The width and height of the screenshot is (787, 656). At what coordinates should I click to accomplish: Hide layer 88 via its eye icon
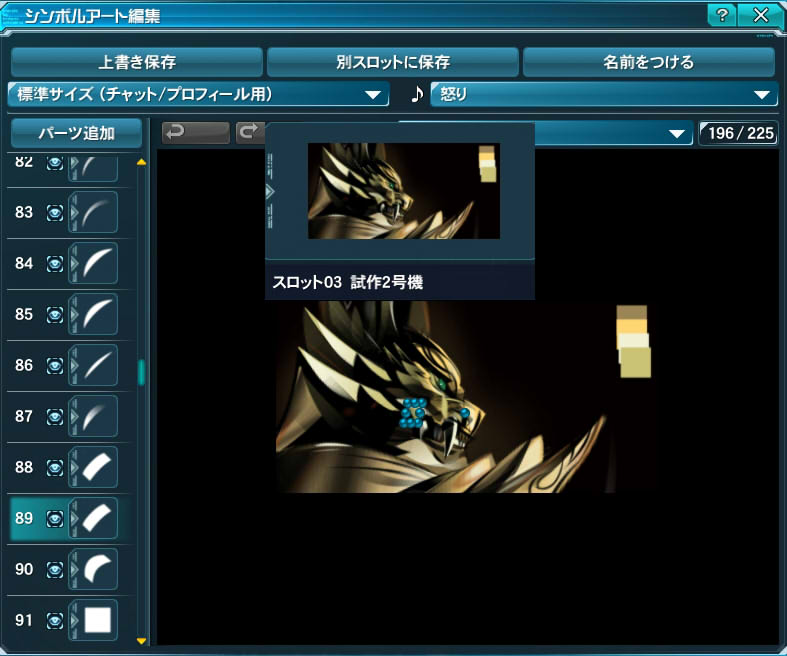tap(55, 468)
